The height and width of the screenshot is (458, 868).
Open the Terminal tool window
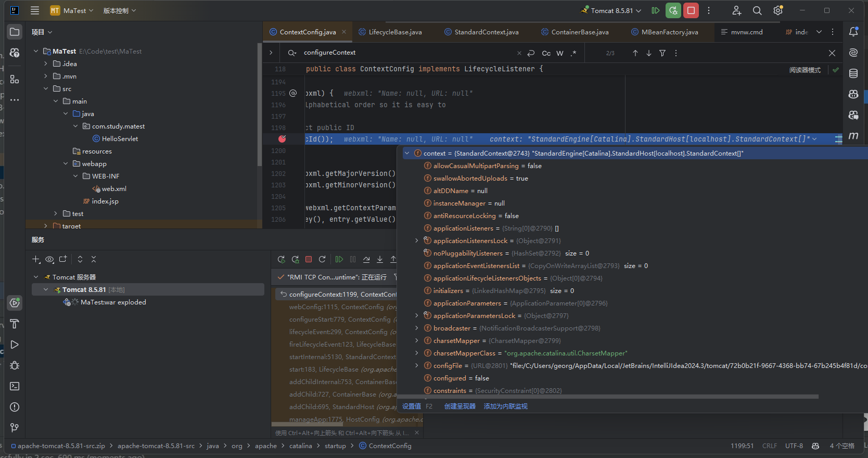pyautogui.click(x=15, y=386)
